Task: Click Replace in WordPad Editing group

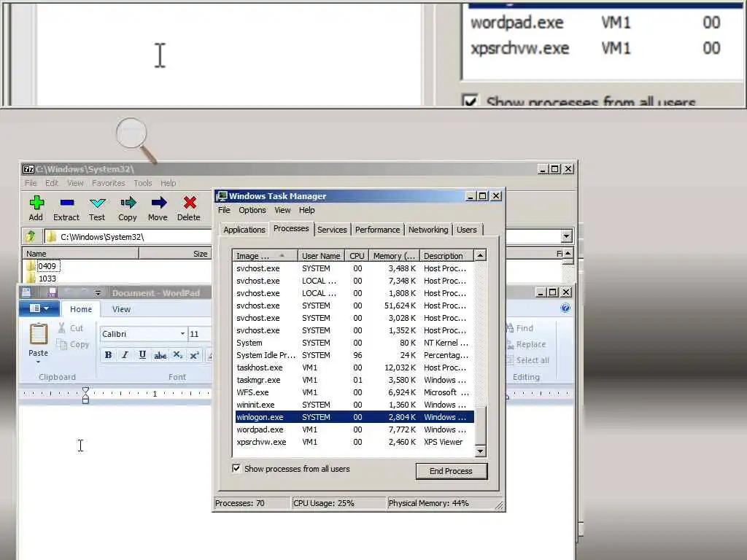Action: click(526, 344)
